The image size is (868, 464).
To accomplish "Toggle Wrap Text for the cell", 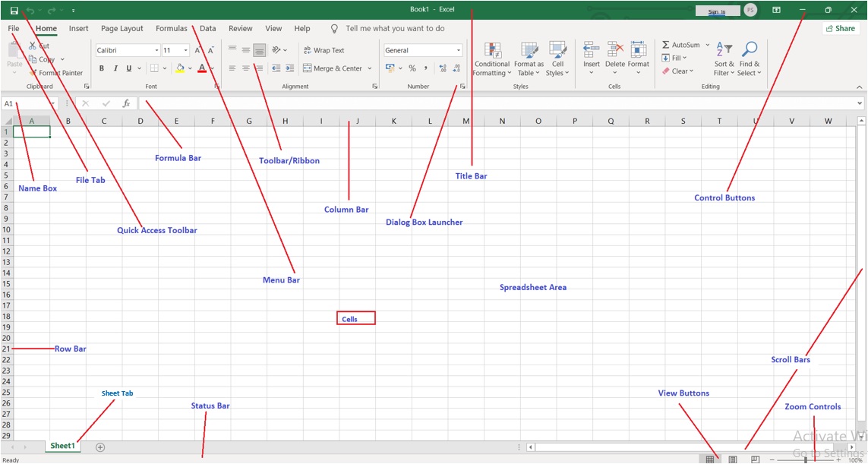I will [324, 50].
